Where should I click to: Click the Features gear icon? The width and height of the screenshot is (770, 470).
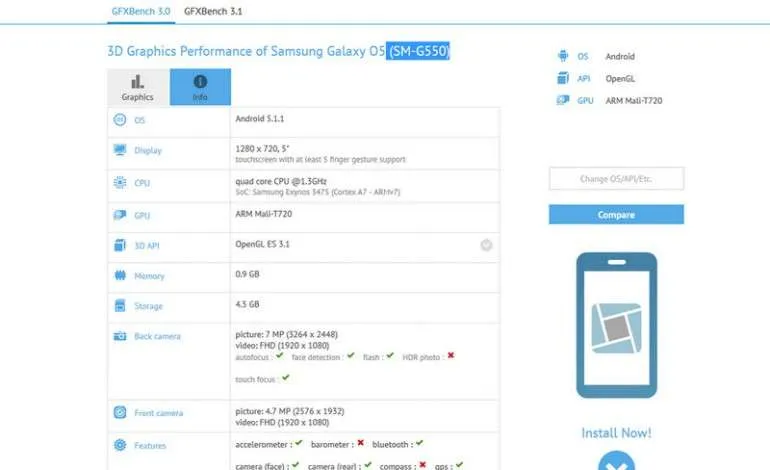pyautogui.click(x=120, y=445)
